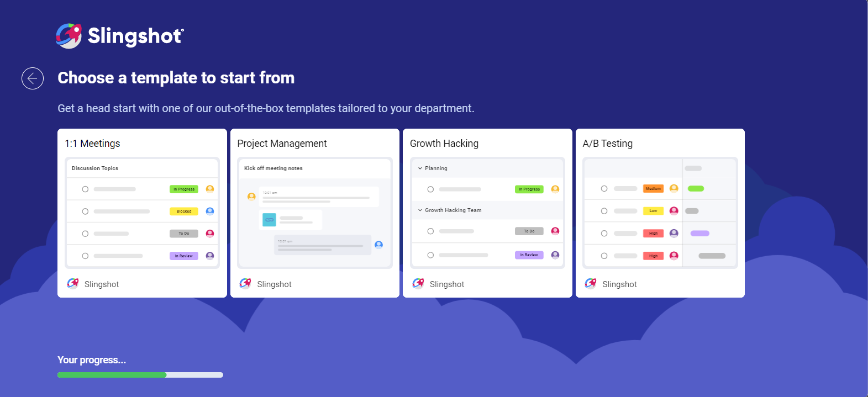Screen dimensions: 868x397
Task: Collapse the Planning section chevron
Action: tap(420, 168)
